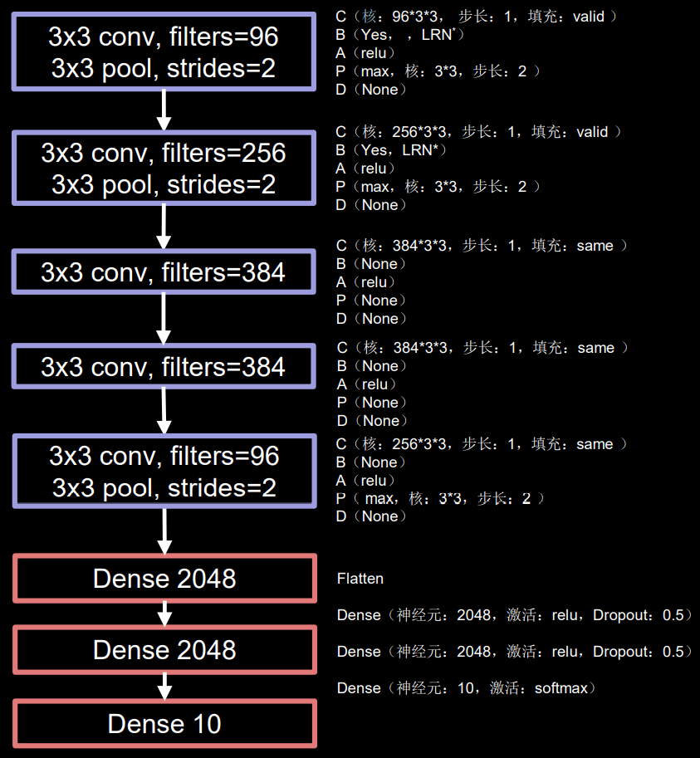Select the third 3x3 conv filters=384 block
The width and height of the screenshot is (700, 758).
click(x=164, y=271)
